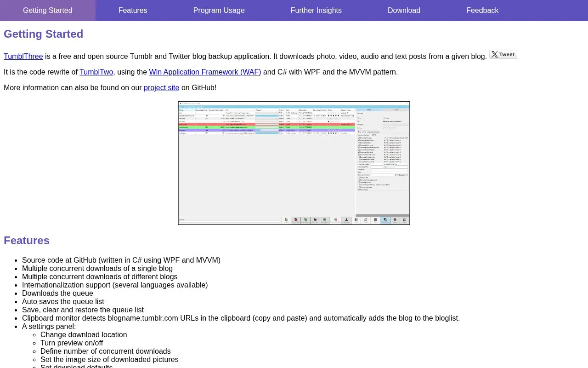Click 'Internationalization support' list item
The height and width of the screenshot is (368, 588).
pyautogui.click(x=115, y=285)
